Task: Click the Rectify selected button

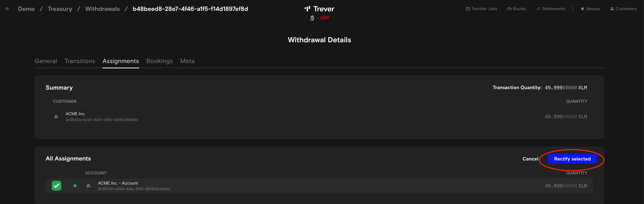Action: (x=572, y=159)
